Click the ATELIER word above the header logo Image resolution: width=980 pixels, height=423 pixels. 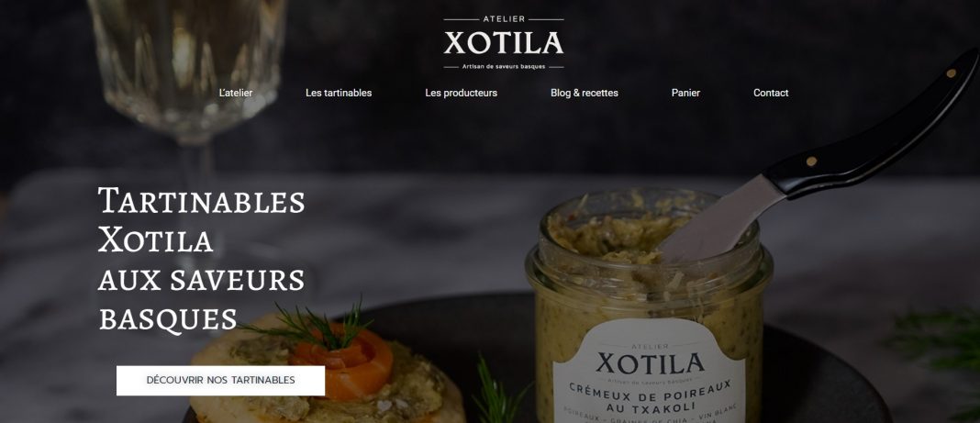click(x=504, y=19)
